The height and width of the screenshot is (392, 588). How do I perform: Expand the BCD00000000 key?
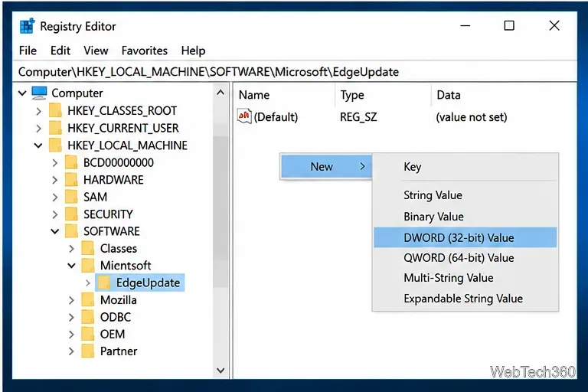coord(55,162)
